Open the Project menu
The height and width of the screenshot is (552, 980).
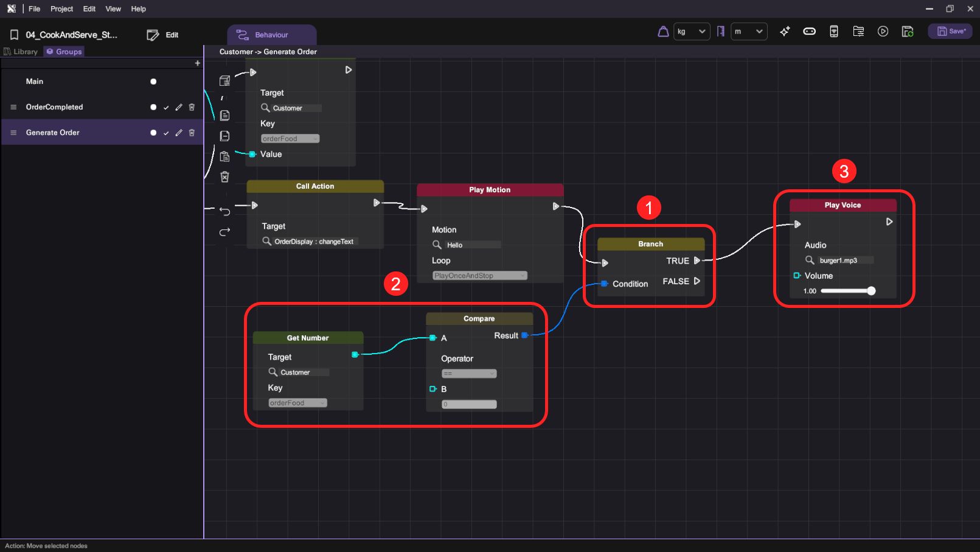coord(61,9)
